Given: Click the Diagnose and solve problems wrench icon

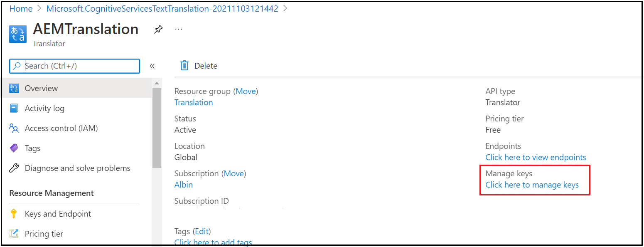Looking at the screenshot, I should tap(14, 168).
